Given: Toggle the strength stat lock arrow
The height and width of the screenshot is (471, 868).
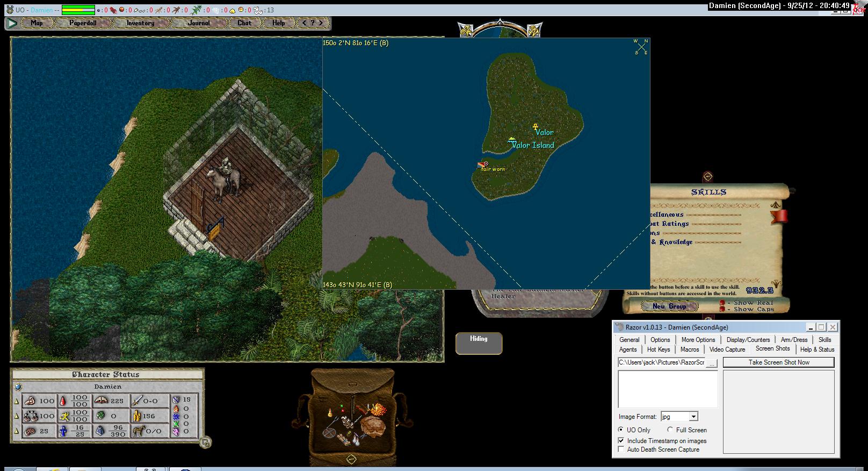Looking at the screenshot, I should [x=16, y=401].
